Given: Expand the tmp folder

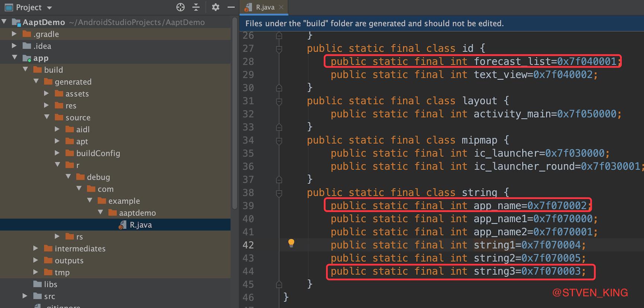Looking at the screenshot, I should pyautogui.click(x=36, y=272).
